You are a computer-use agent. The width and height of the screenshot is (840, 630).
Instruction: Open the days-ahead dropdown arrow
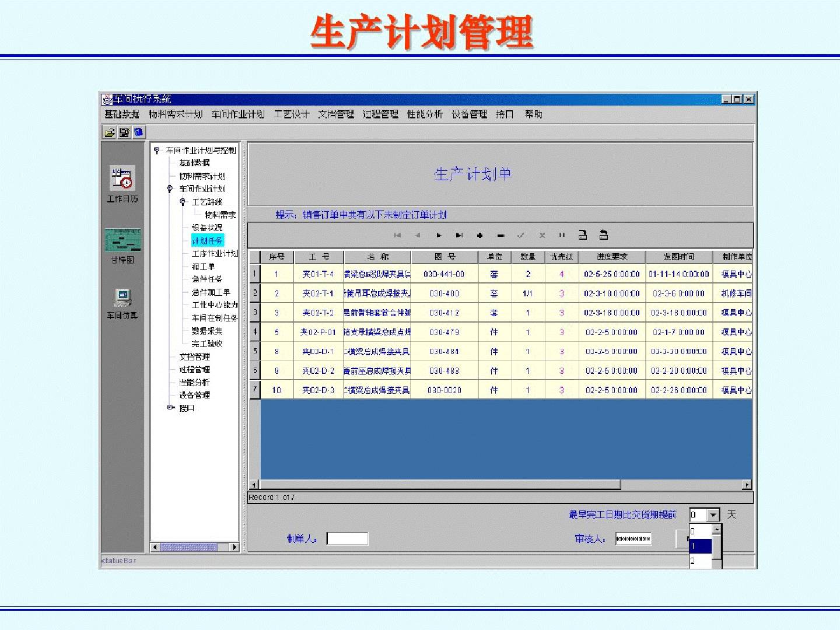pos(713,515)
